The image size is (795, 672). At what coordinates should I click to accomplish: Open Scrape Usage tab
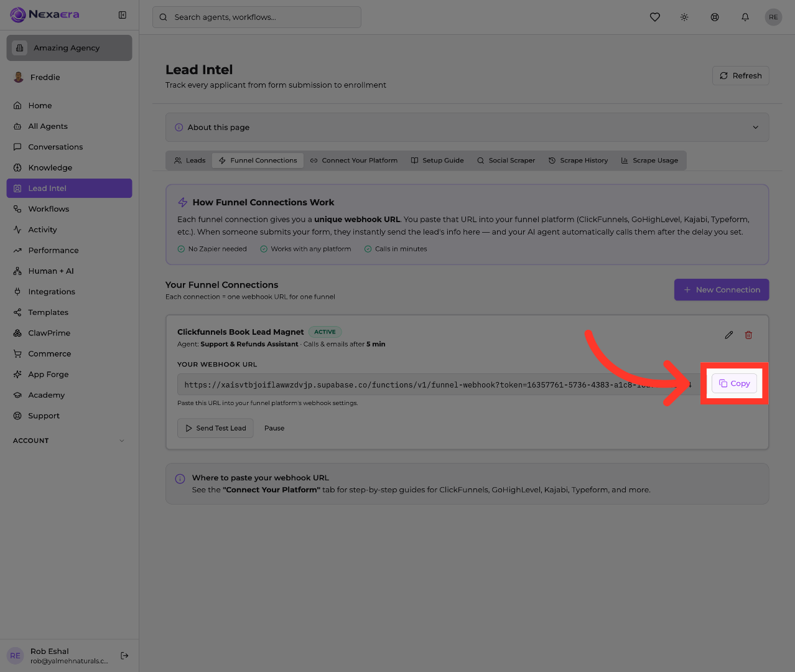coord(649,161)
